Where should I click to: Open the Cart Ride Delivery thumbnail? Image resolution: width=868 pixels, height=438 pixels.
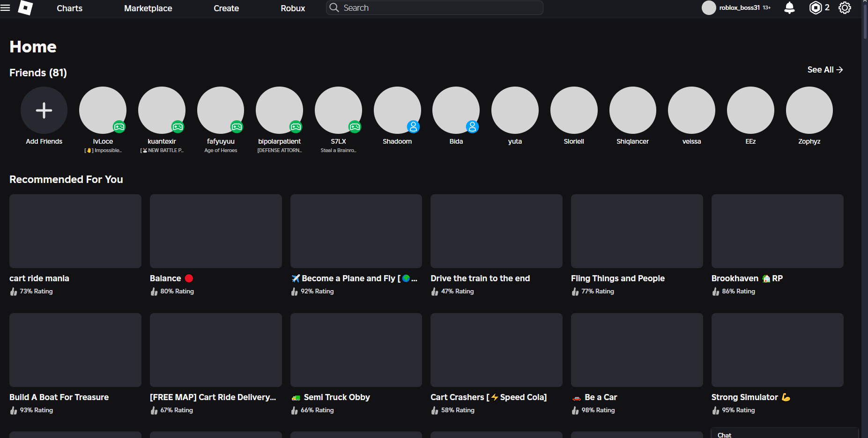tap(216, 350)
